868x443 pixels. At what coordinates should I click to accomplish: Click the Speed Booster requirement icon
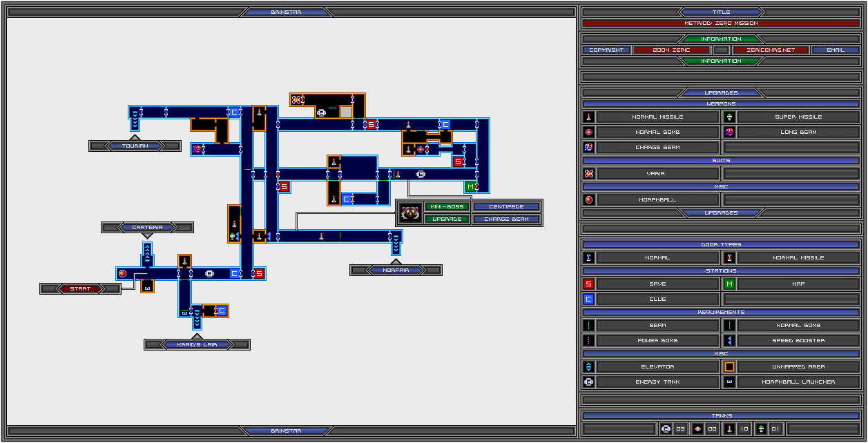tap(729, 340)
